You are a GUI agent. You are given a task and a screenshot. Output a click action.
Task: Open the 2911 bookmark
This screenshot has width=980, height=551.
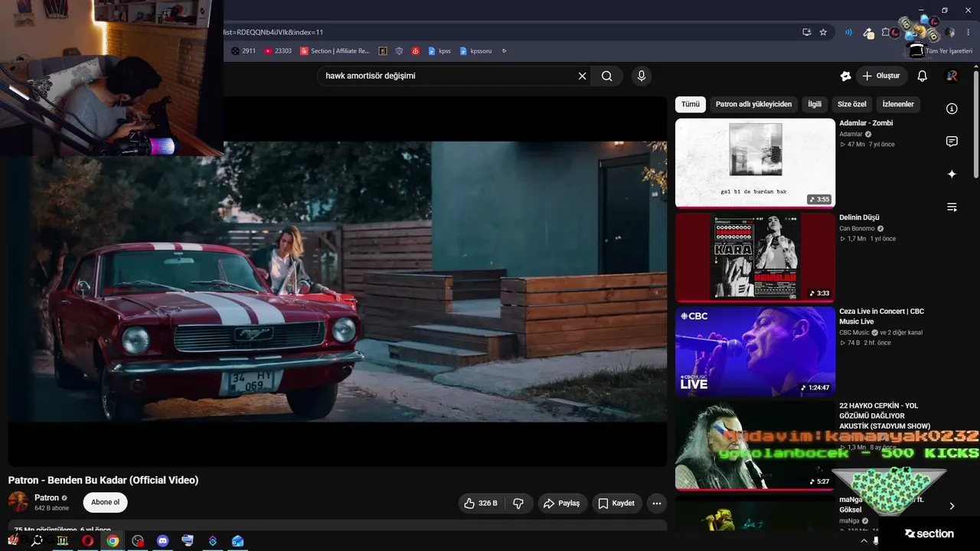coord(243,51)
